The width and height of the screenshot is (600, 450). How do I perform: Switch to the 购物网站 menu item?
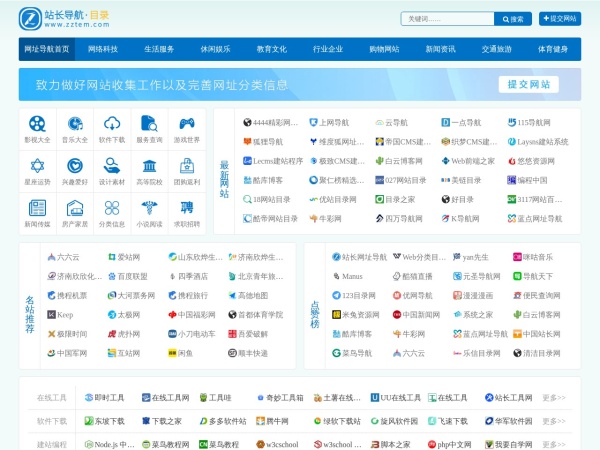(384, 49)
